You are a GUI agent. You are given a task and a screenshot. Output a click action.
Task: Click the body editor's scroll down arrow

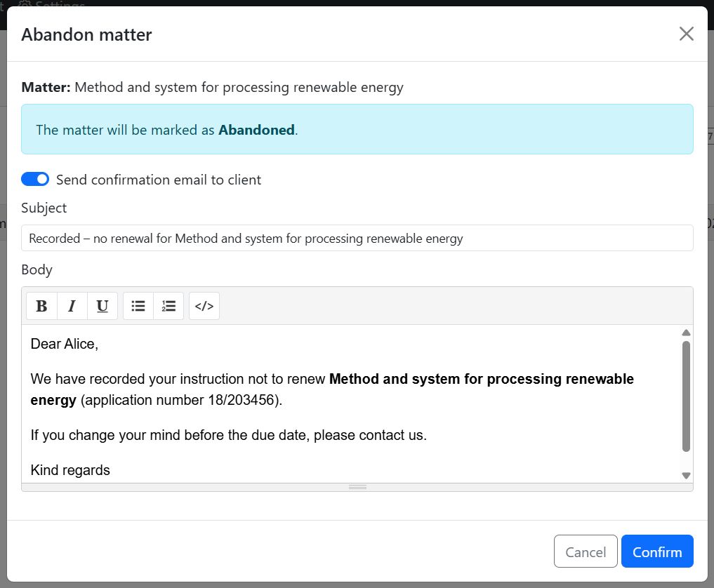tap(686, 475)
